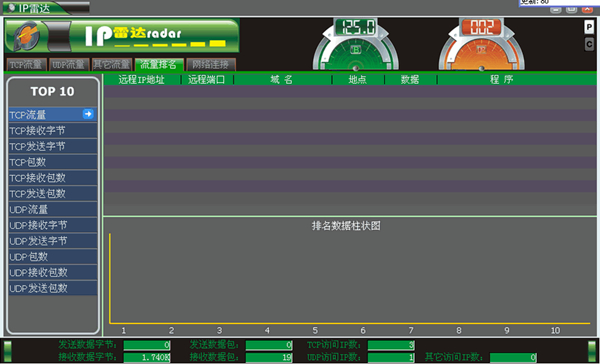Screen dimensions: 600x364
Task: Click the 地点 column header
Action: 358,80
